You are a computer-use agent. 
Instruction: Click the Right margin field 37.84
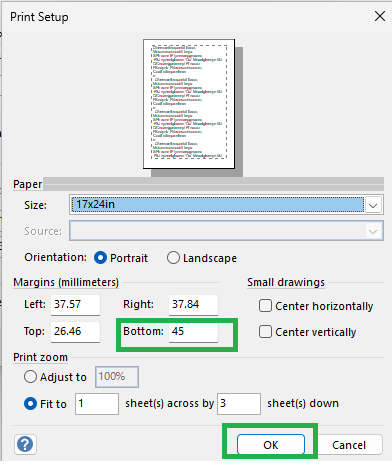193,305
